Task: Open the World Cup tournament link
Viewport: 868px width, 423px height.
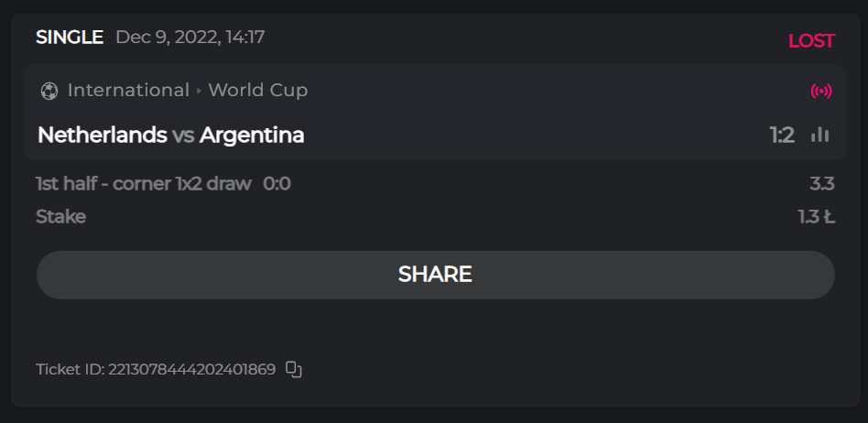Action: coord(258,91)
